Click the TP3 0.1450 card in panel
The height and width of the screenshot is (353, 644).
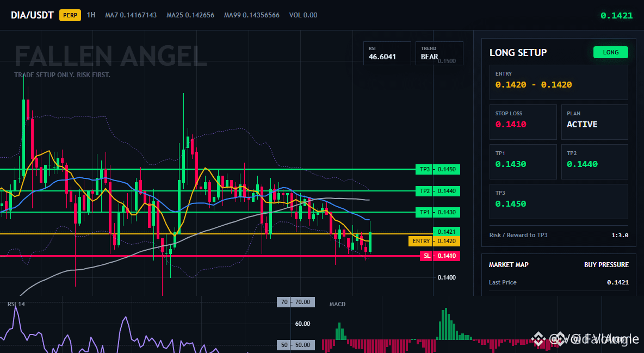(559, 201)
